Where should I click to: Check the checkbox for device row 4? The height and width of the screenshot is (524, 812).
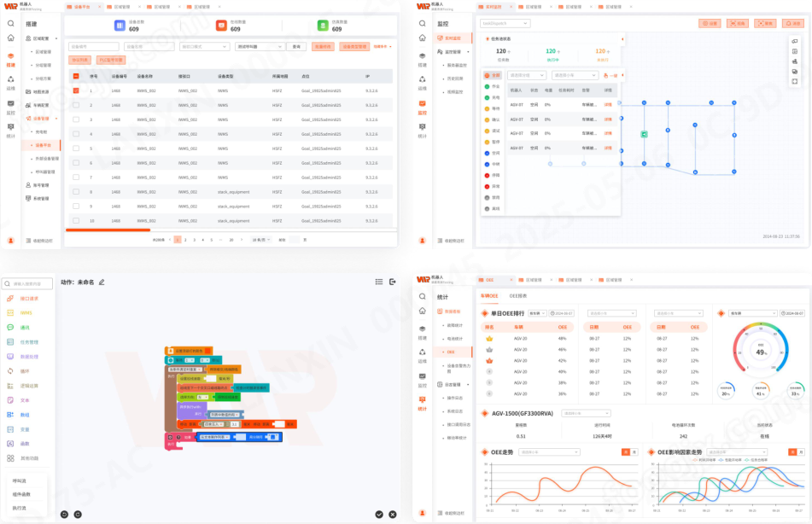(x=76, y=134)
